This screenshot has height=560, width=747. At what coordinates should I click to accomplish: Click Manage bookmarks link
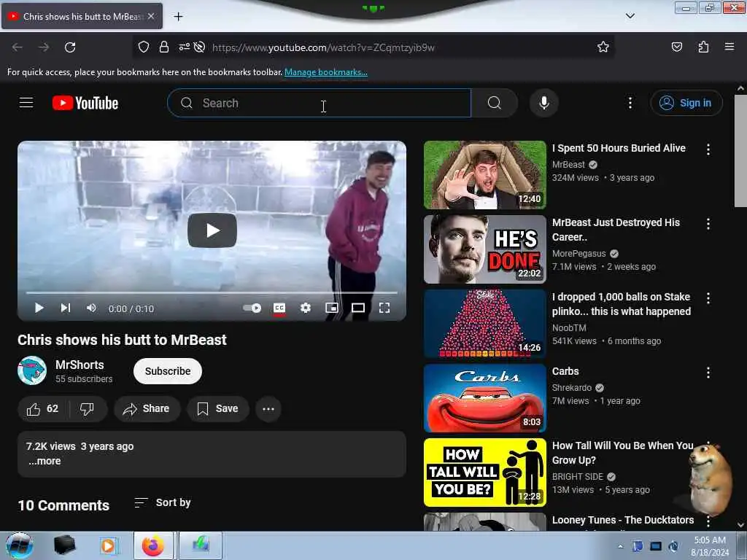pyautogui.click(x=326, y=72)
